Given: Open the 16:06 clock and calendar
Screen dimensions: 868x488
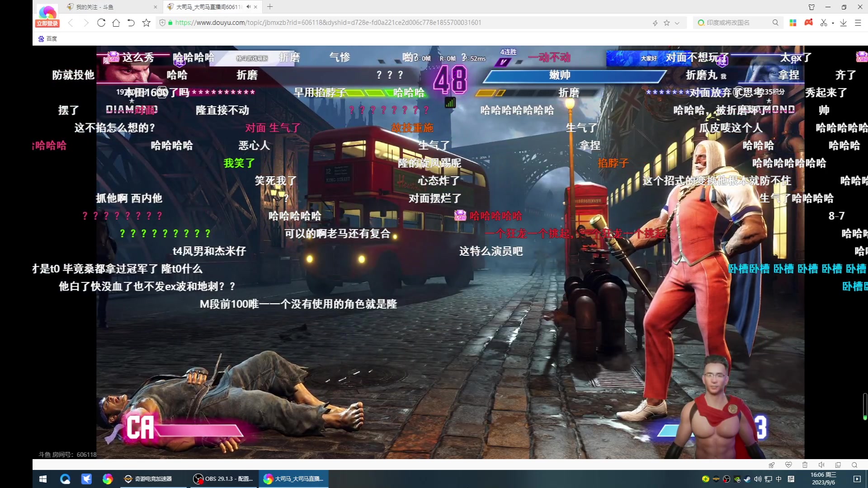Looking at the screenshot, I should (823, 479).
